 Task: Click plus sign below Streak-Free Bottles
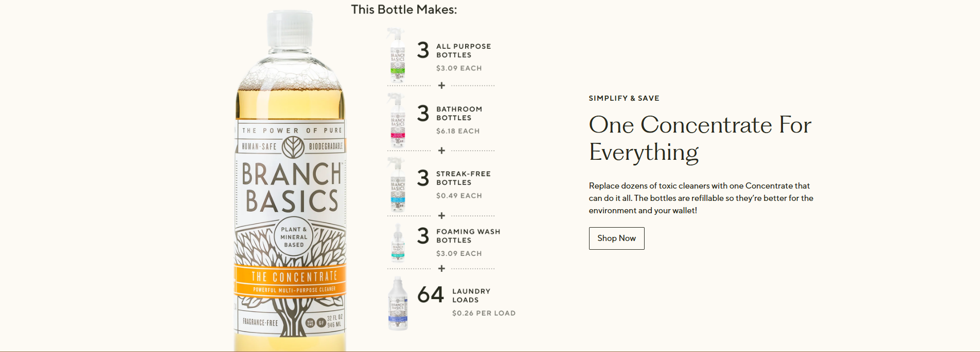(x=441, y=215)
